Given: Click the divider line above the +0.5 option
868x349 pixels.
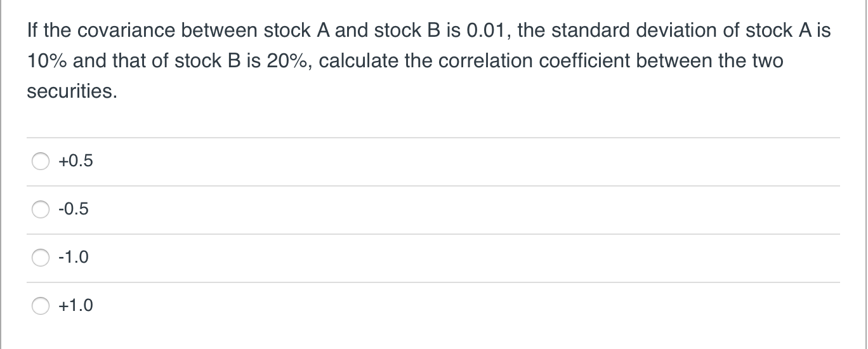Looking at the screenshot, I should tap(433, 138).
